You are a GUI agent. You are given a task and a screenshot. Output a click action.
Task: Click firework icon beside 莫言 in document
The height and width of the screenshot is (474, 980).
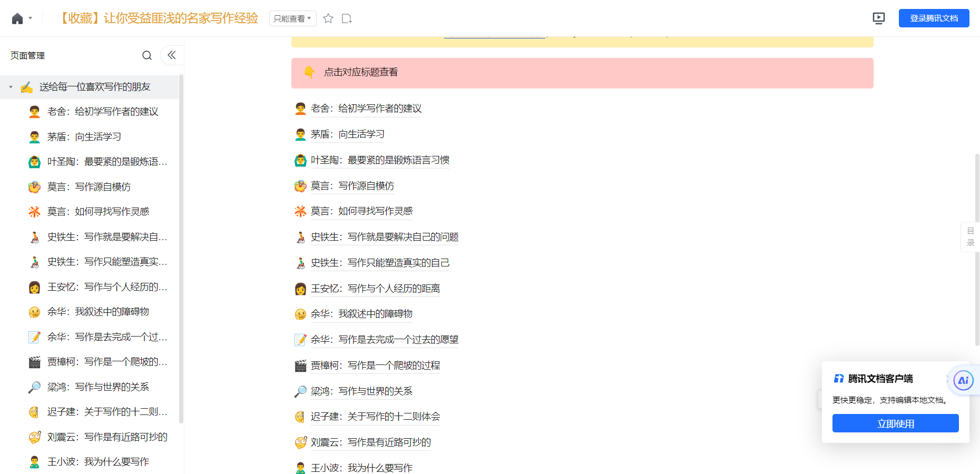tap(300, 212)
